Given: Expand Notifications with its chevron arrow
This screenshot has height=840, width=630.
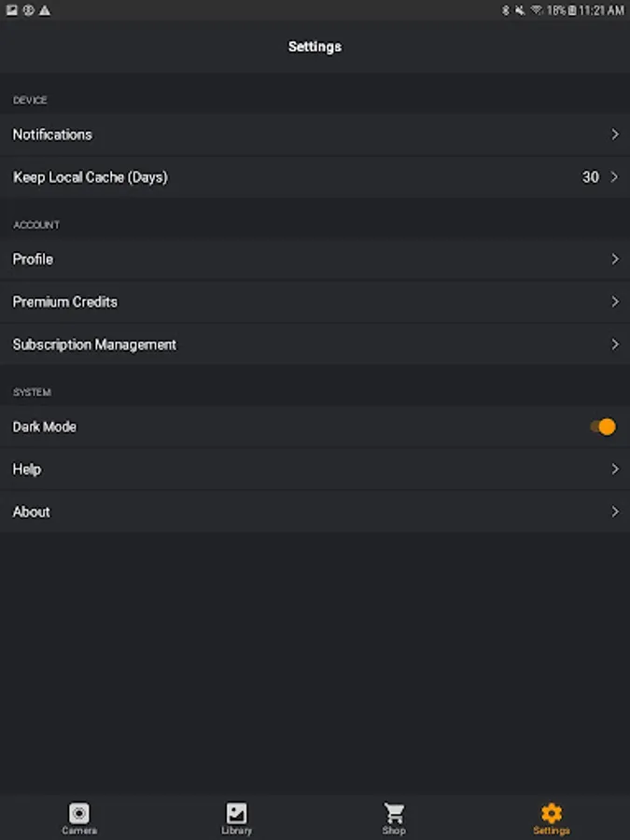Looking at the screenshot, I should pyautogui.click(x=614, y=134).
